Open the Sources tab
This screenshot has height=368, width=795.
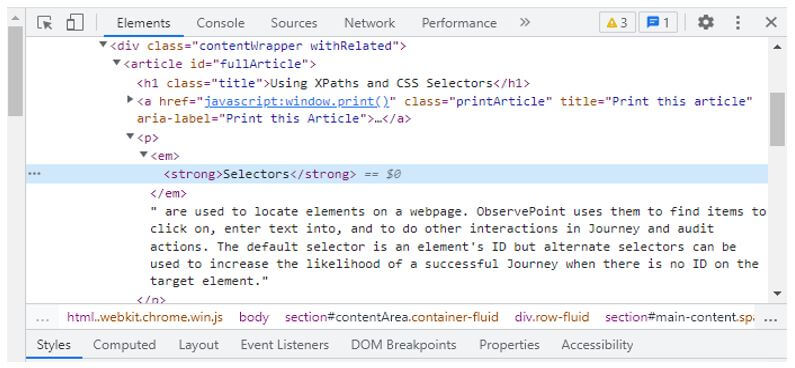click(x=294, y=23)
